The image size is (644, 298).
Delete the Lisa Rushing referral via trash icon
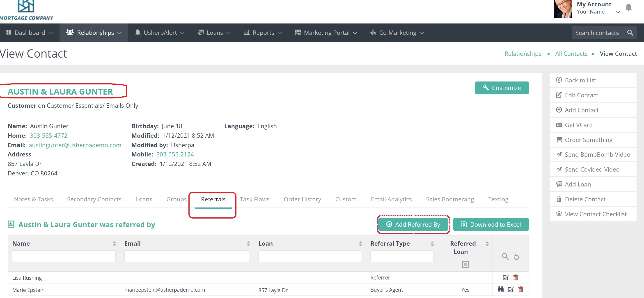(516, 277)
